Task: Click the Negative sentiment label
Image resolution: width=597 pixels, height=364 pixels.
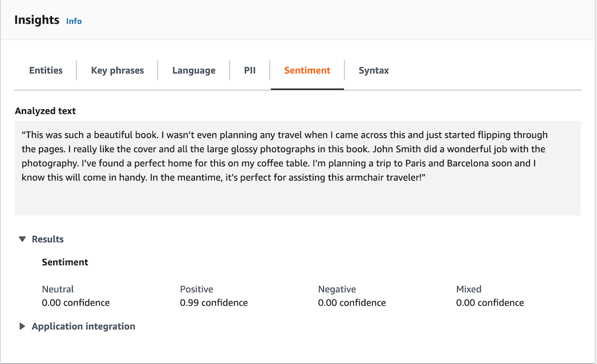Action: pos(337,289)
